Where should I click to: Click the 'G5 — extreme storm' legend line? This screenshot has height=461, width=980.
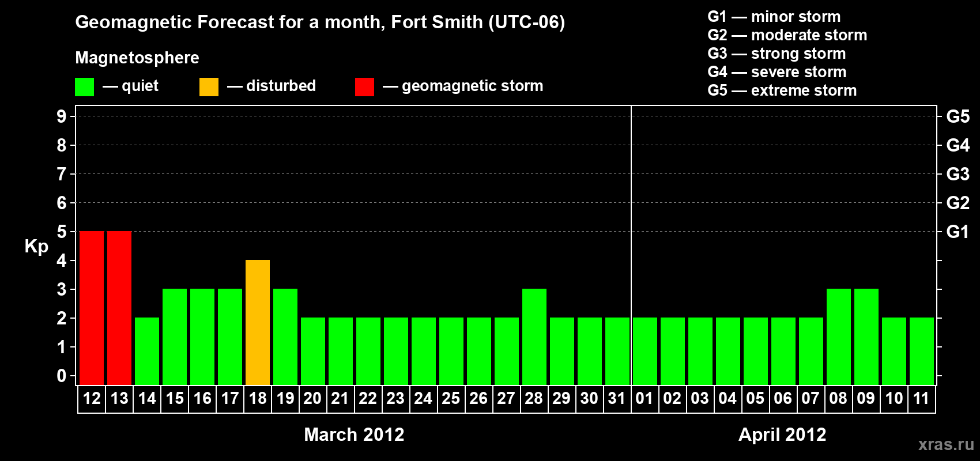pos(782,90)
